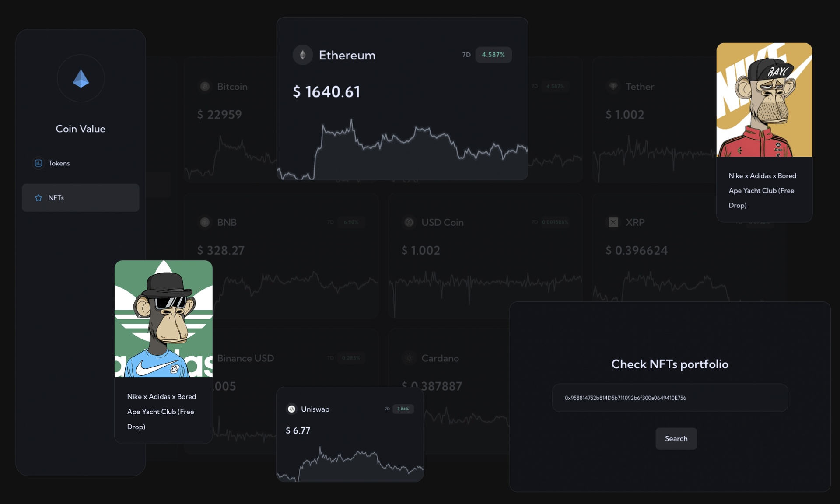Image resolution: width=840 pixels, height=504 pixels.
Task: Click the NFT title under the Adidas ape
Action: (161, 412)
